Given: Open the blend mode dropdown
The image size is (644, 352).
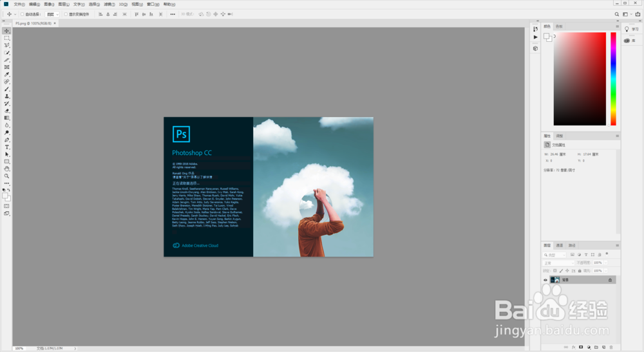Looking at the screenshot, I should click(558, 263).
